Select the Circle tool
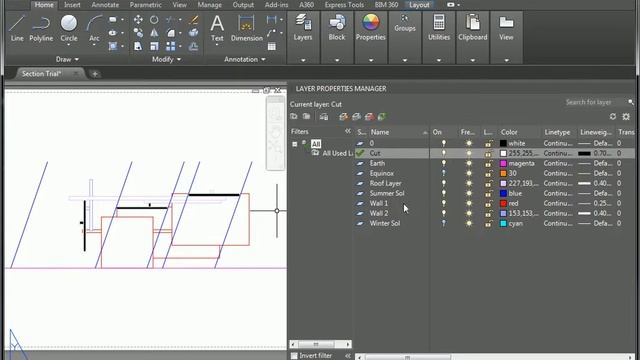The height and width of the screenshot is (360, 640). pos(69,28)
